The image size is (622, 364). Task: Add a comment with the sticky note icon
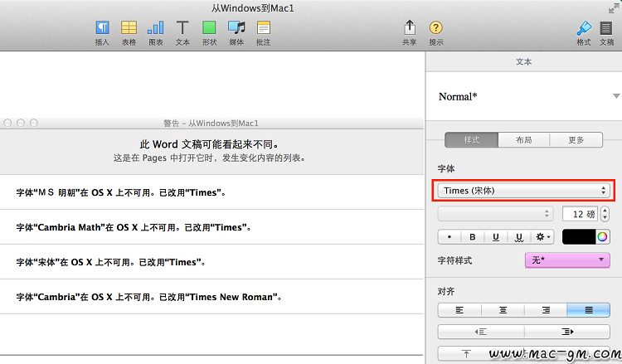pyautogui.click(x=264, y=33)
